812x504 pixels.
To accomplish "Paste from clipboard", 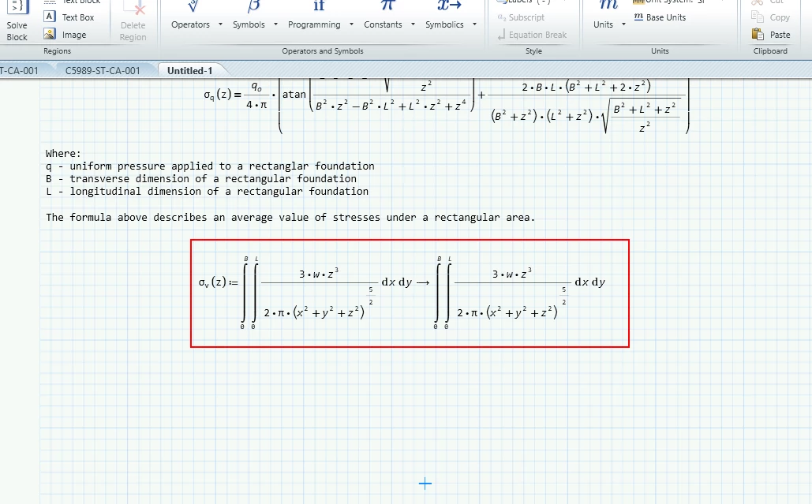I will pos(770,35).
